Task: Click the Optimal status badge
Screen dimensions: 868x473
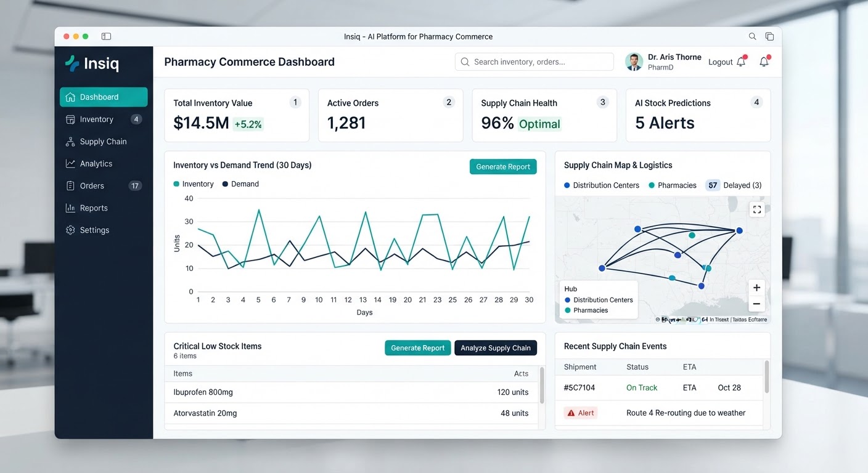Action: (539, 124)
